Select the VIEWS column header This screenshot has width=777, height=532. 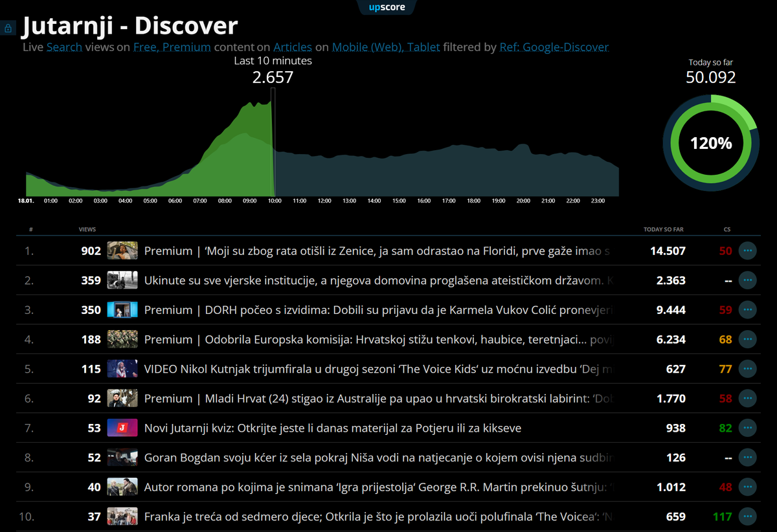(x=87, y=229)
